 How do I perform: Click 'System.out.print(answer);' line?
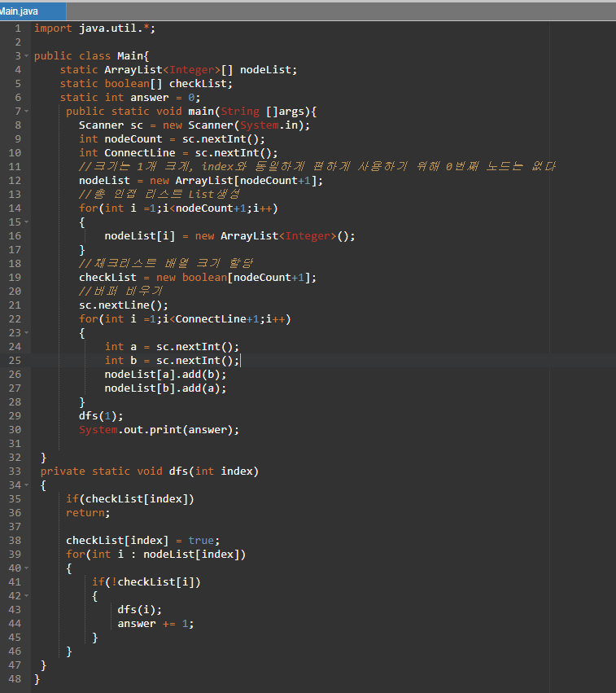(159, 430)
